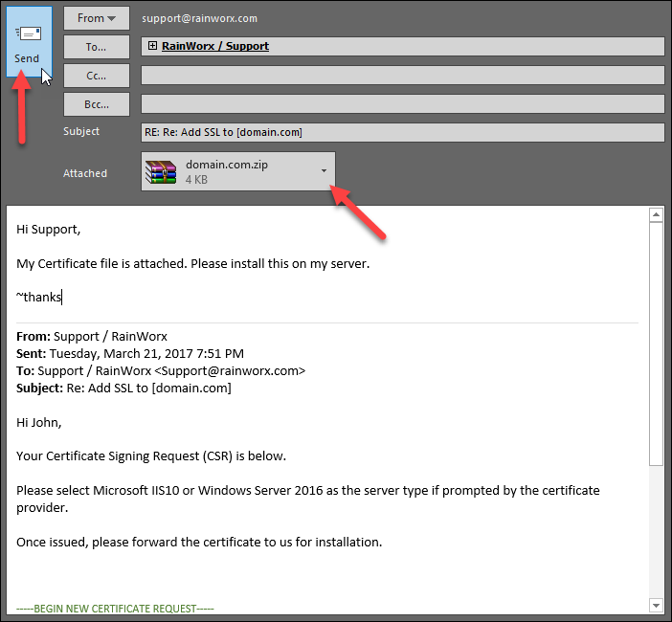Click the envelope icon on Send button
Image resolution: width=672 pixels, height=622 pixels.
tap(29, 33)
